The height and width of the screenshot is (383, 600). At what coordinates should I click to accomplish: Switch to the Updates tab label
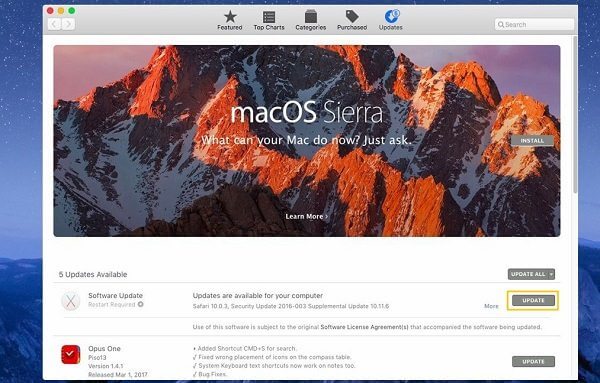tap(390, 28)
